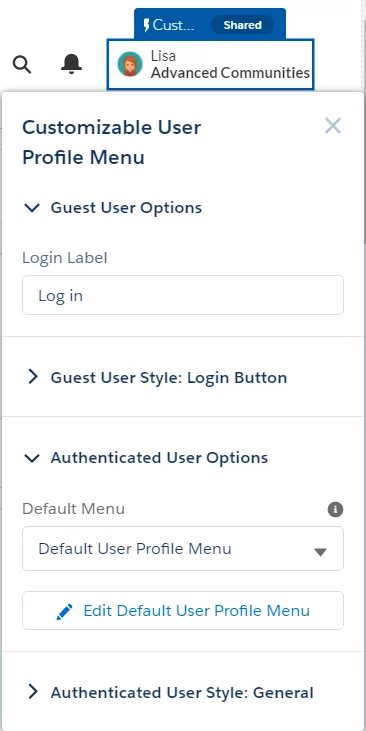The image size is (366, 731).
Task: Click the Shared badge on component tab
Action: [x=242, y=25]
